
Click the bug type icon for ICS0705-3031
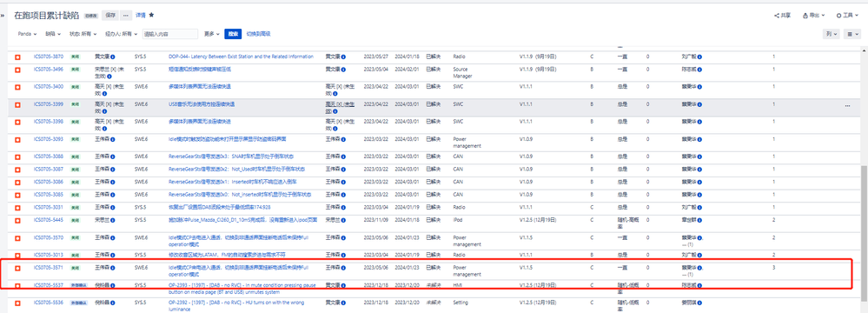coord(17,207)
